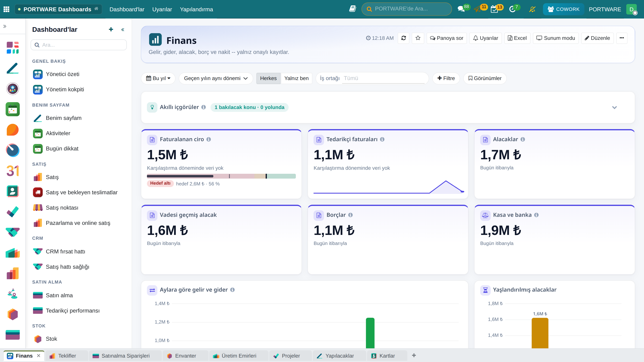Click info icon on Faturalanan ciro card
644x362 pixels.
(x=208, y=139)
